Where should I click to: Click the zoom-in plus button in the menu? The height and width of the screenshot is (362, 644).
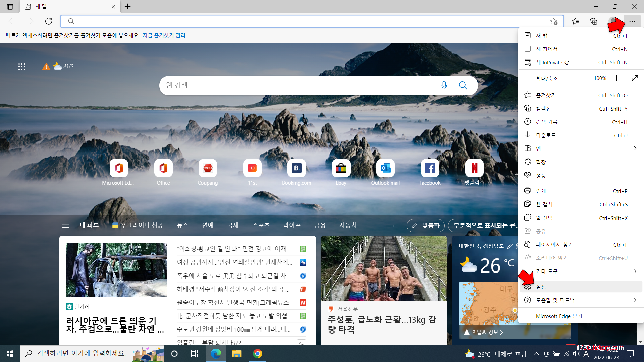coord(616,78)
